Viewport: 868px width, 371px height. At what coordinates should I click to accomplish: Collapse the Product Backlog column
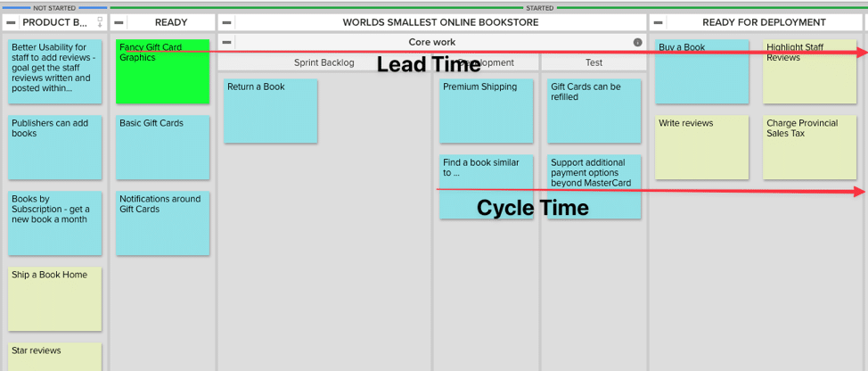11,22
